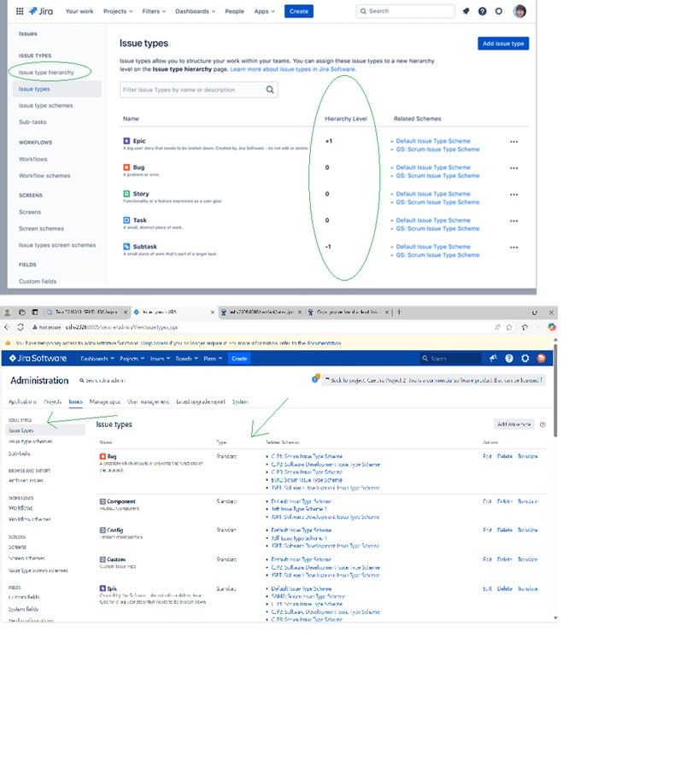Open Your work in Jira Cloud header
698x784 pixels.
(x=79, y=11)
